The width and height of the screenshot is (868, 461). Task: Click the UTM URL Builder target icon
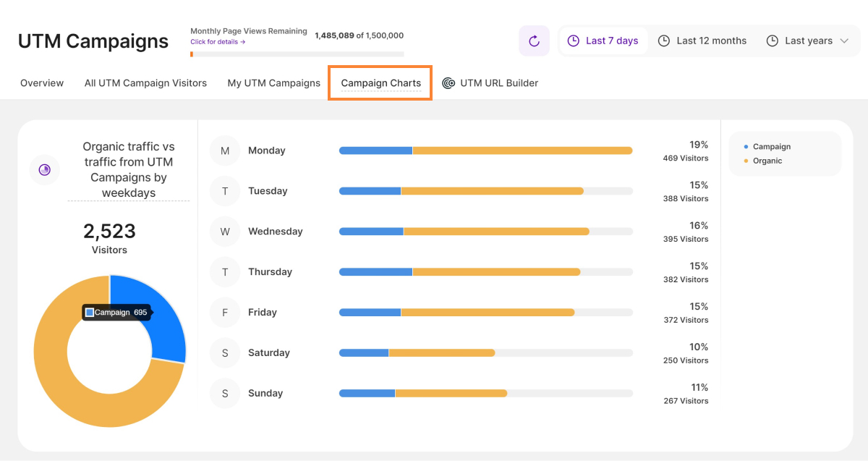pos(448,83)
